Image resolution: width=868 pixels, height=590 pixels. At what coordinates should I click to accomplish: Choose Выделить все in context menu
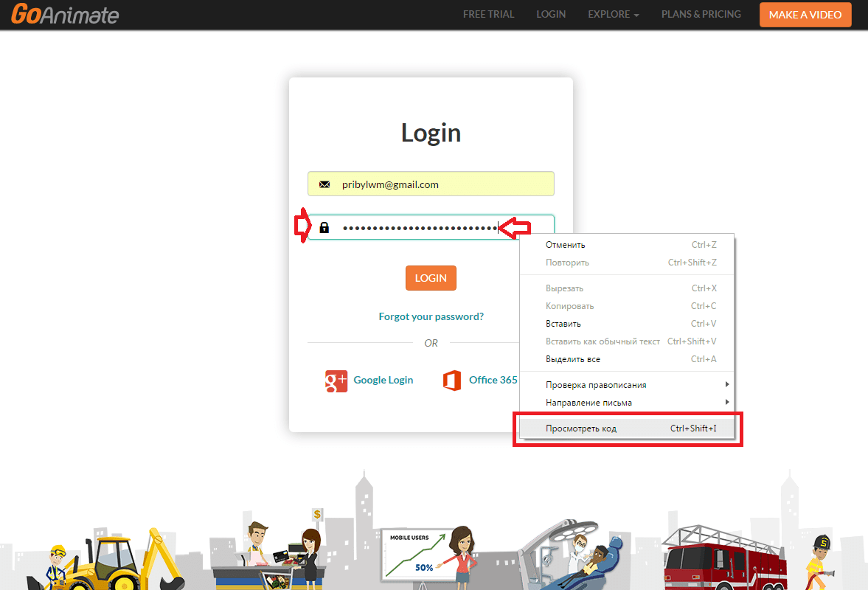tap(627, 359)
